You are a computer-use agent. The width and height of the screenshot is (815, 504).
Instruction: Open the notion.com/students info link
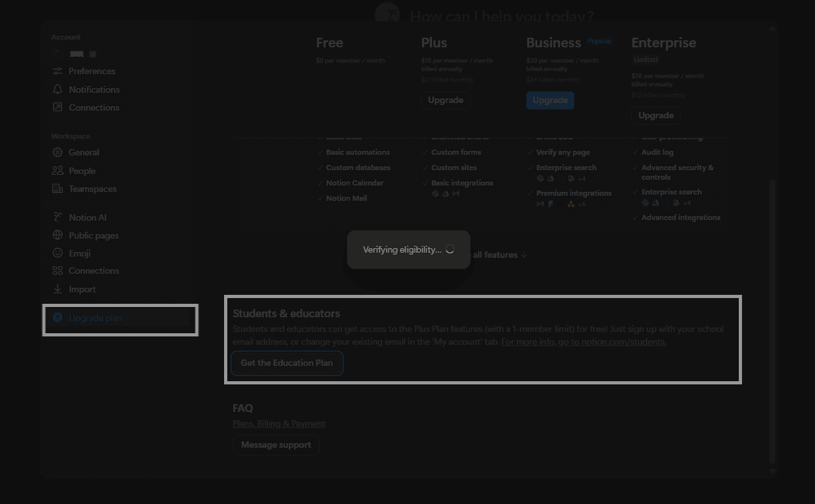point(584,342)
